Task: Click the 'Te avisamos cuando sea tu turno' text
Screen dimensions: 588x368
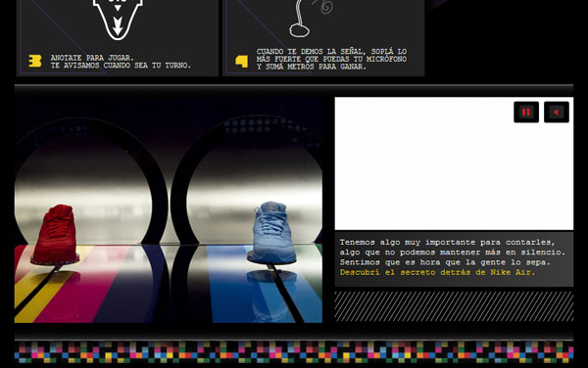Action: click(121, 66)
